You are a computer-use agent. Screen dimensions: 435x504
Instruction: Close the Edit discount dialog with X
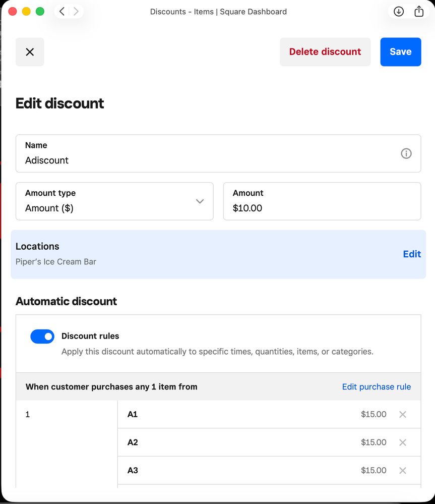tap(30, 52)
